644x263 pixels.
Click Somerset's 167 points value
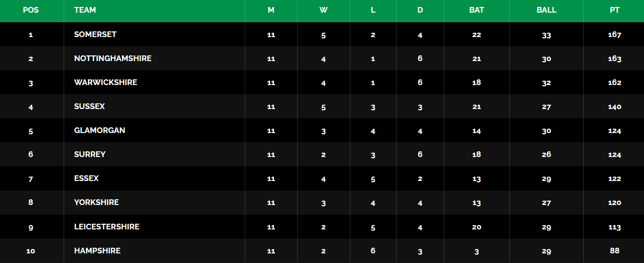614,34
